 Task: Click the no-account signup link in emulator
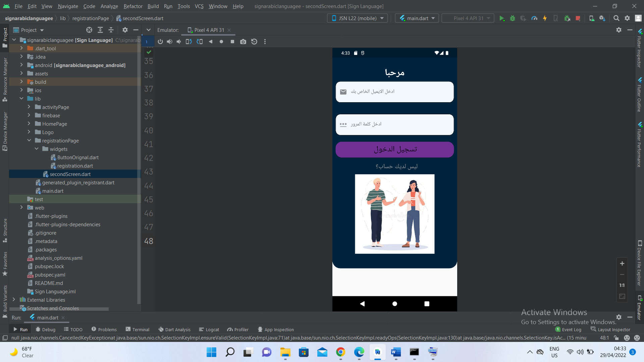point(396,167)
